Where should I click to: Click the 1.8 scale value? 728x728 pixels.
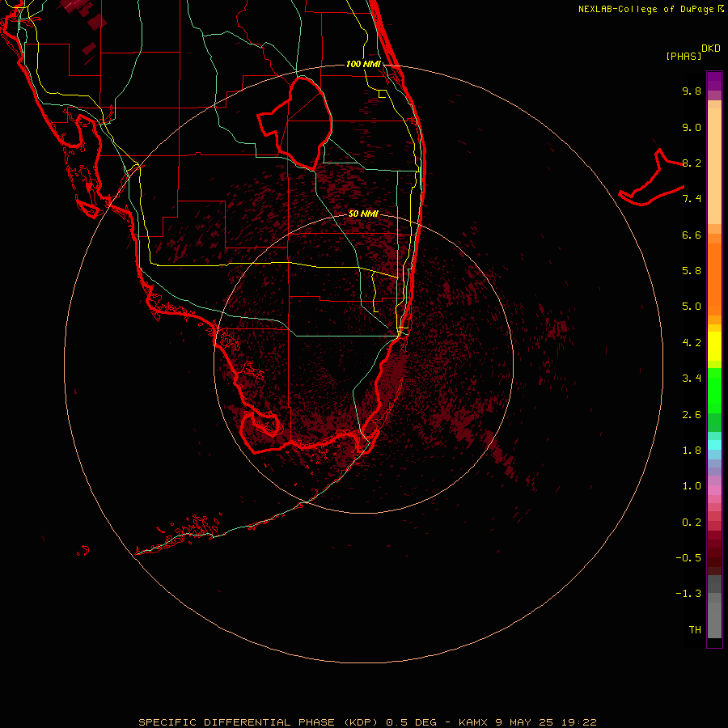pos(692,451)
